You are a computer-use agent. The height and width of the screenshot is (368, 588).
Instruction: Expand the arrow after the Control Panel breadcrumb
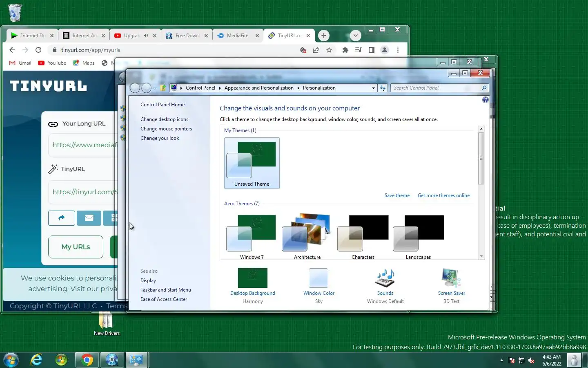(x=220, y=88)
